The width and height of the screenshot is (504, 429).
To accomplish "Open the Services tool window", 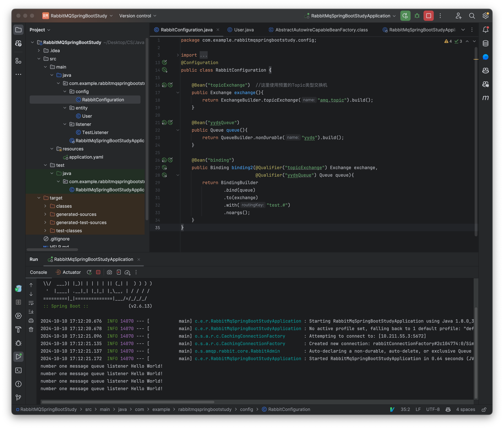I will 18,316.
